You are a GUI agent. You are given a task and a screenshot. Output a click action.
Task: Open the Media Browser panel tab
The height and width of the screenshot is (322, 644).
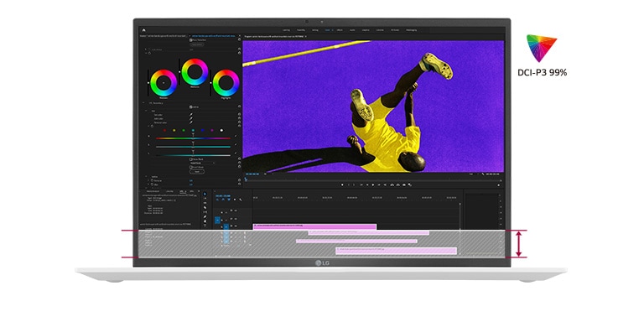153,191
